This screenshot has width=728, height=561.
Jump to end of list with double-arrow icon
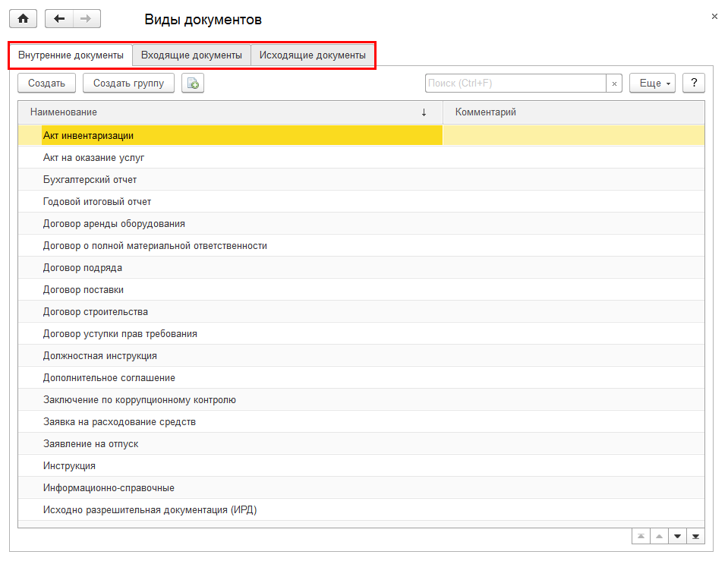695,535
